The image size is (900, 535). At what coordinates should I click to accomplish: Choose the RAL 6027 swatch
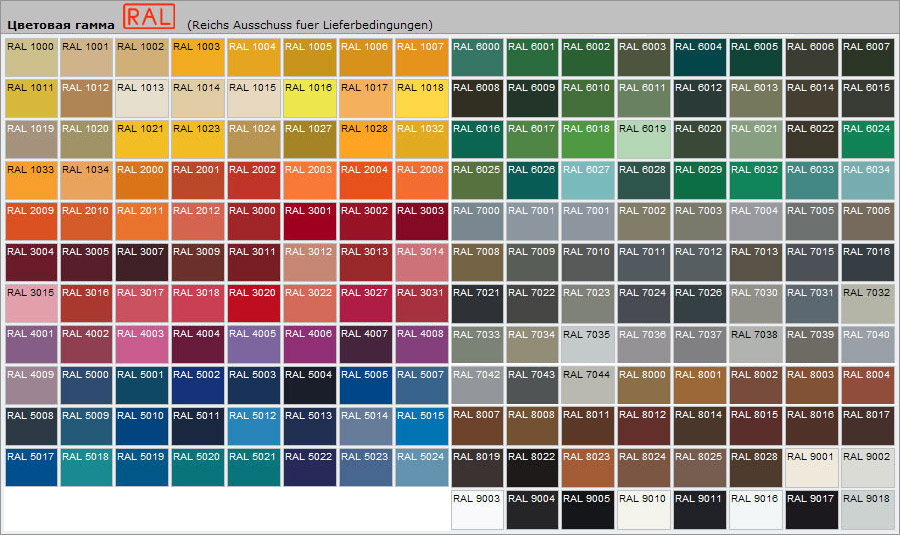tap(588, 180)
